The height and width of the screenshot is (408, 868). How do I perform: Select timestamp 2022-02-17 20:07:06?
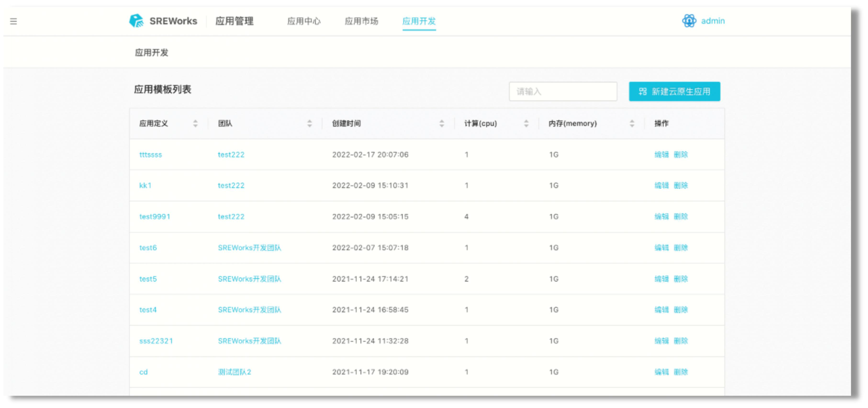[x=370, y=155]
